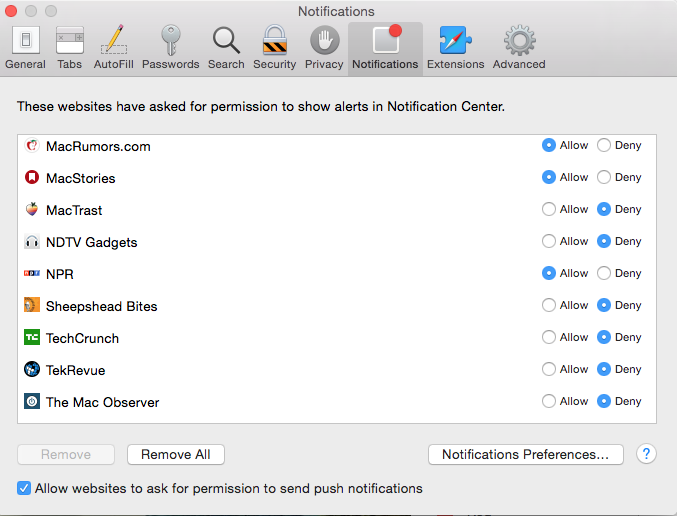The image size is (677, 516).
Task: Select Deny for NPR
Action: 604,273
